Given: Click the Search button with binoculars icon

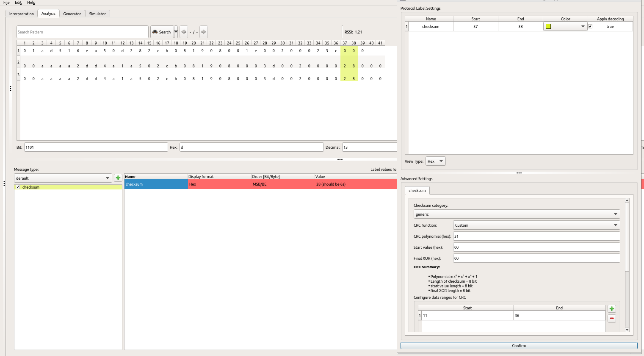Looking at the screenshot, I should click(x=162, y=31).
